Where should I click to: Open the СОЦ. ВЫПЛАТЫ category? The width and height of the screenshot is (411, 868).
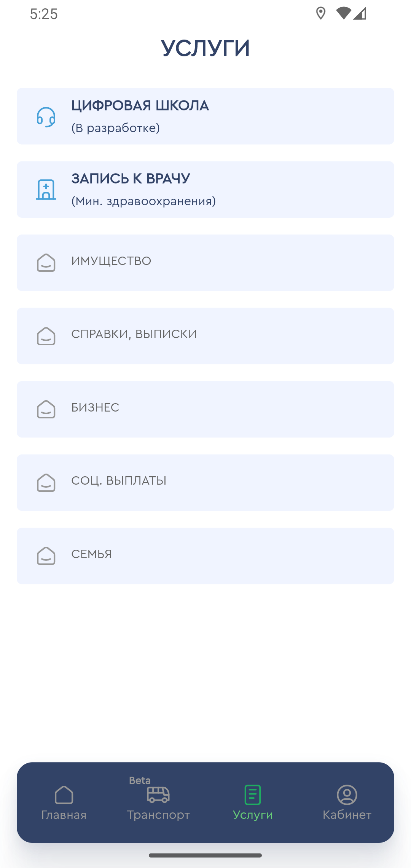coord(205,483)
